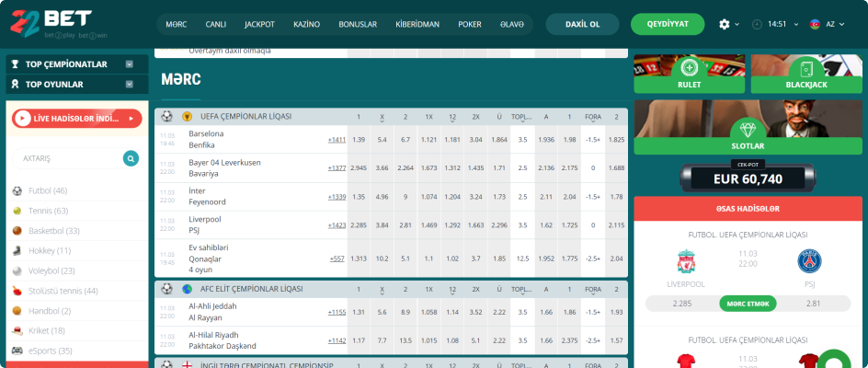
Task: Open AZ language dropdown
Action: [x=835, y=25]
